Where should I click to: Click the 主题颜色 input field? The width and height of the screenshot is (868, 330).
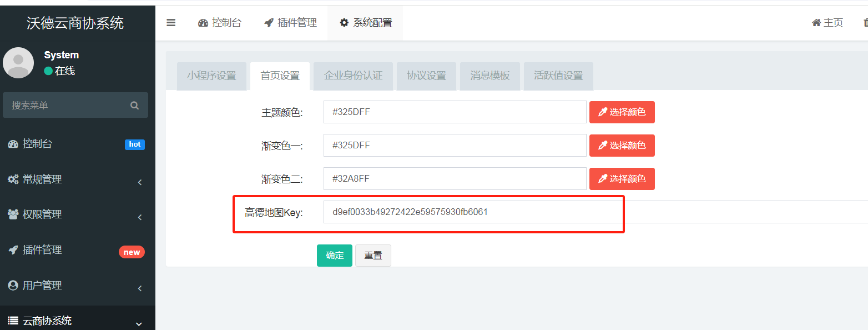pos(455,112)
